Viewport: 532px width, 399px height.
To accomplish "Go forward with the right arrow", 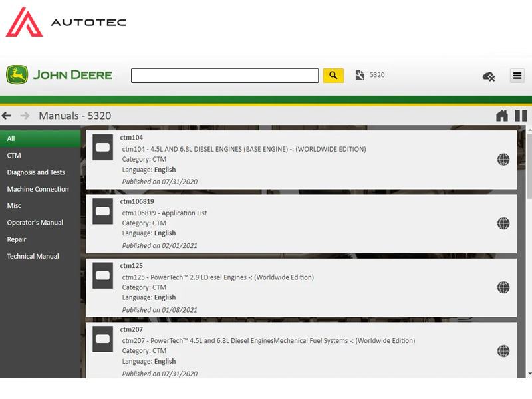I will coord(25,116).
